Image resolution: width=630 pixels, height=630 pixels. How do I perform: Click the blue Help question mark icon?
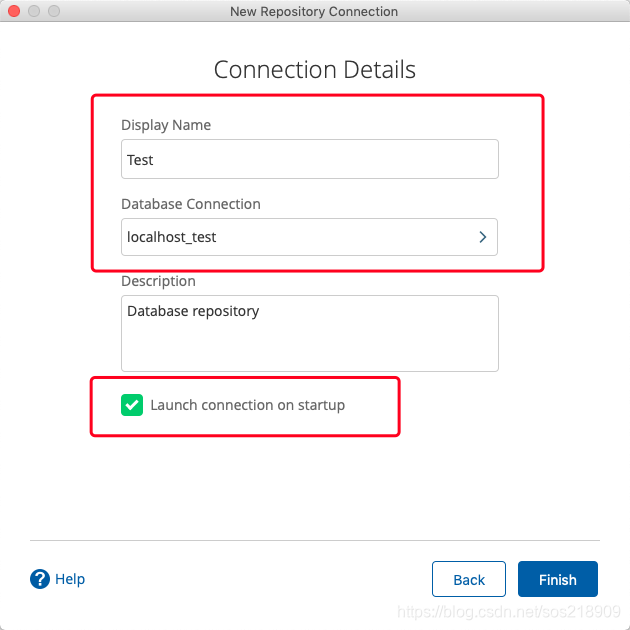click(40, 579)
